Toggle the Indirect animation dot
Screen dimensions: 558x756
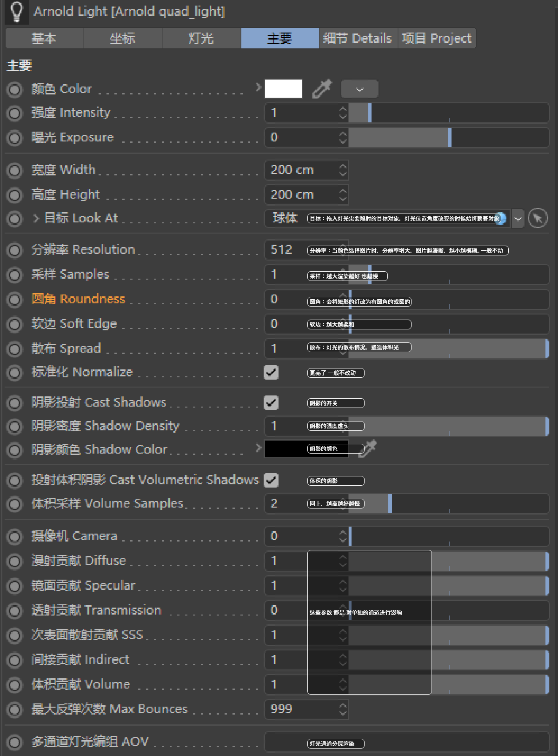pyautogui.click(x=14, y=660)
